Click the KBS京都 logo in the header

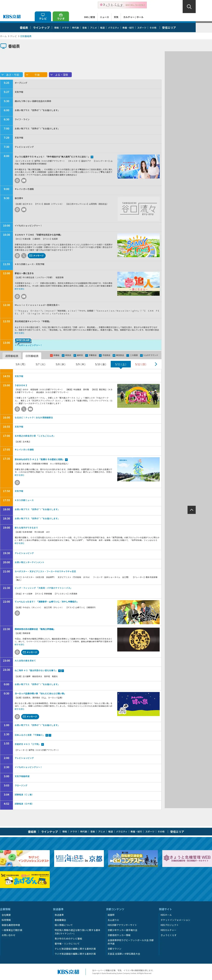[12, 17]
